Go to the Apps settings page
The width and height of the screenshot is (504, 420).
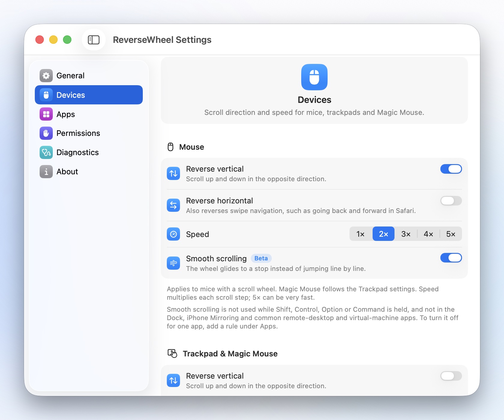(89, 114)
